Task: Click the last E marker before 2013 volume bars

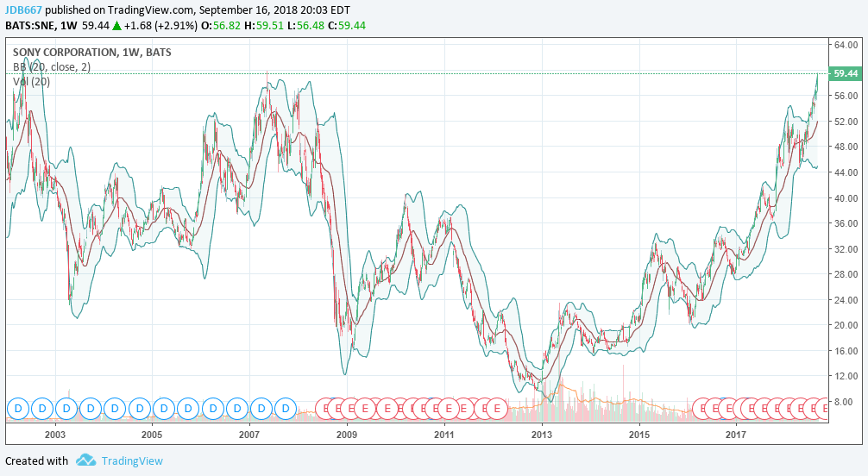Action: click(497, 409)
